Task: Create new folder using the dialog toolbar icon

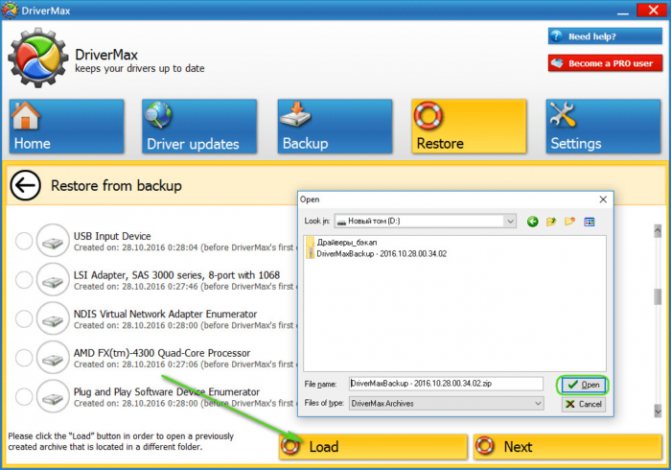Action: click(x=570, y=221)
